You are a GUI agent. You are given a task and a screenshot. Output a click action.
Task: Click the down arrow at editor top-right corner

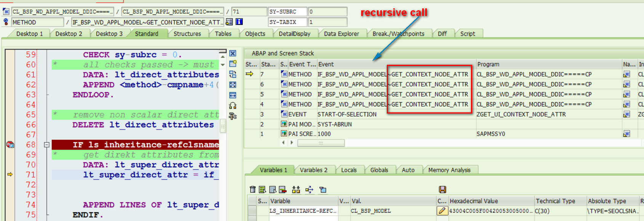(223, 65)
